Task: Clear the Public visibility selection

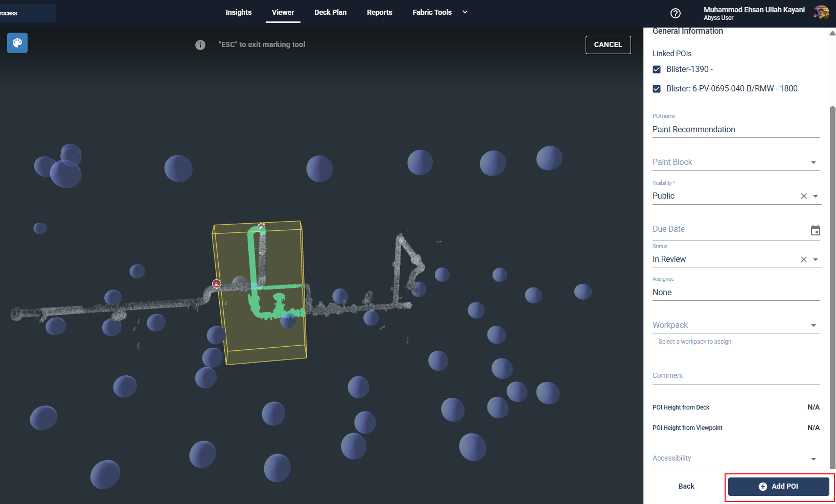Action: (803, 196)
